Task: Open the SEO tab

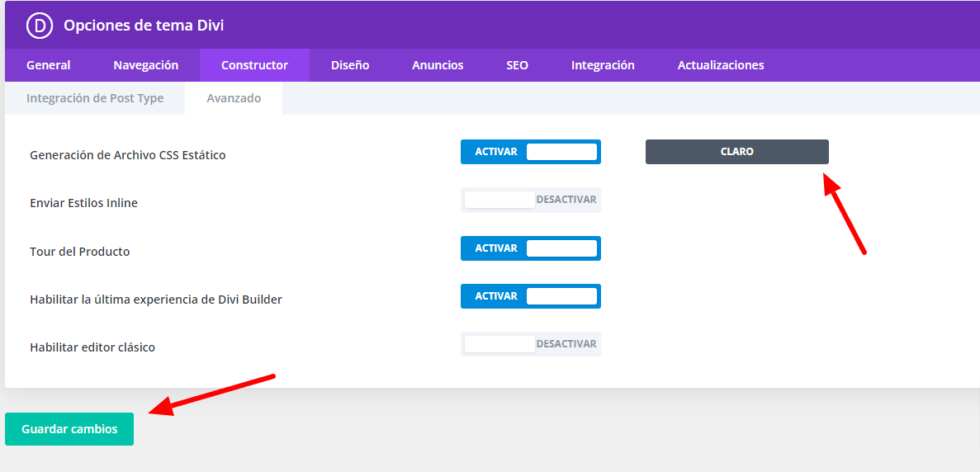Action: pyautogui.click(x=517, y=65)
